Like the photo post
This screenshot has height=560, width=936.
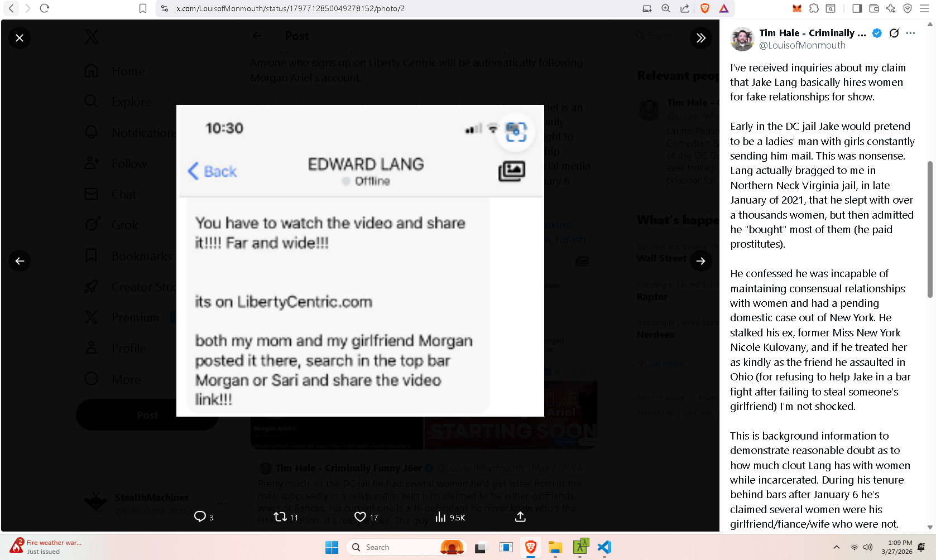tap(366, 517)
